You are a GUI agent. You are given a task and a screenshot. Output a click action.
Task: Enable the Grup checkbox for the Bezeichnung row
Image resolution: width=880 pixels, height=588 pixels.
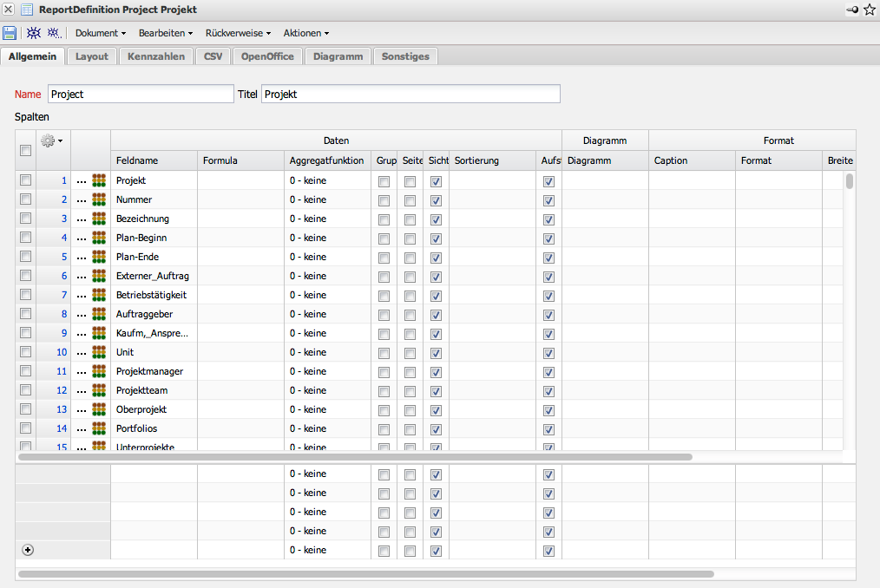[x=384, y=219]
